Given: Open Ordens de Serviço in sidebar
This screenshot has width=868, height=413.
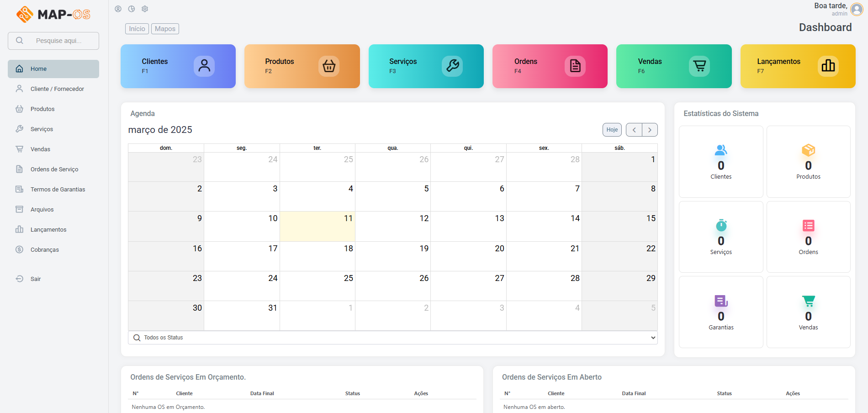Looking at the screenshot, I should tap(54, 169).
